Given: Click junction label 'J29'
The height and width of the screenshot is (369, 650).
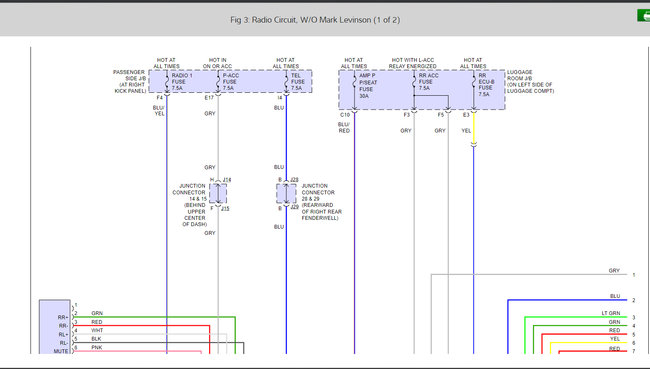Looking at the screenshot, I should click(294, 207).
